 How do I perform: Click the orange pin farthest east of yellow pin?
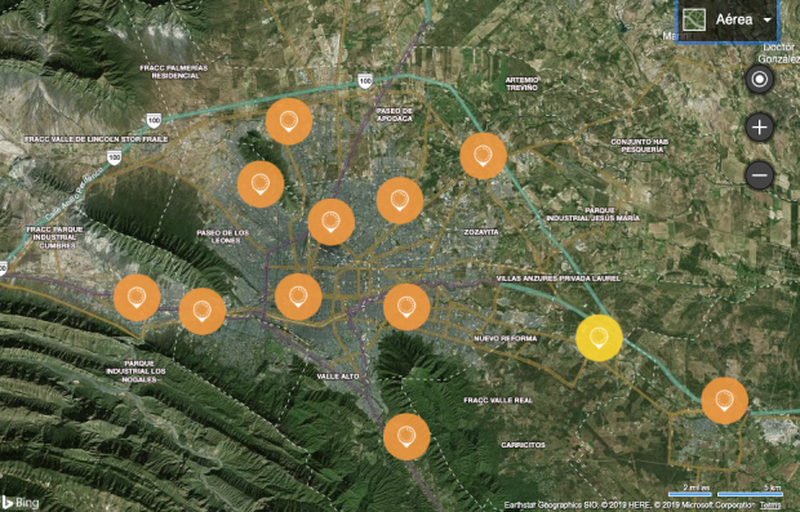[724, 401]
